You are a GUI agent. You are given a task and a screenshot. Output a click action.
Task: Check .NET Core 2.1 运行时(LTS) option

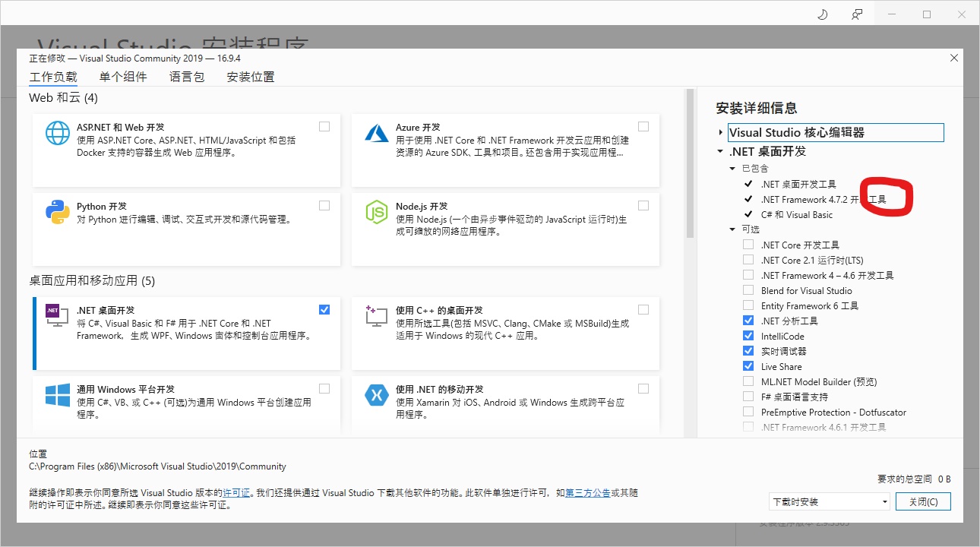pos(748,260)
